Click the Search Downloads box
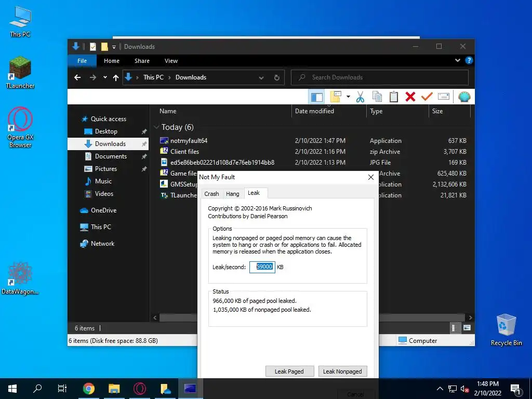This screenshot has width=532, height=399. tap(380, 77)
